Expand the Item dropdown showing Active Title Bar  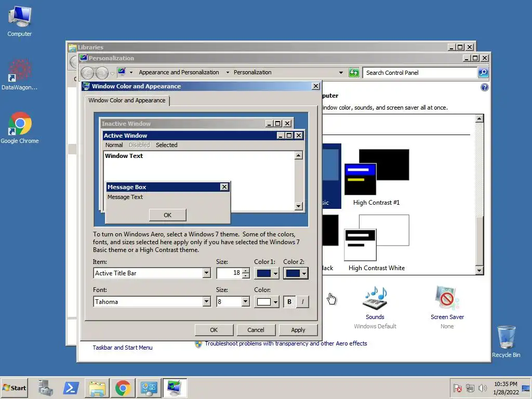point(206,273)
